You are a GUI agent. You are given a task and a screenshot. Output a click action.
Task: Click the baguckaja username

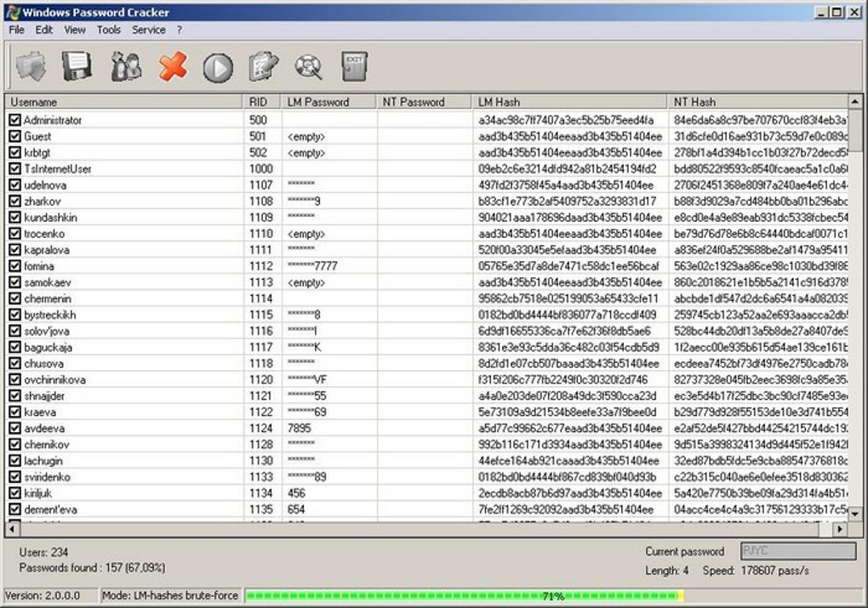[48, 348]
